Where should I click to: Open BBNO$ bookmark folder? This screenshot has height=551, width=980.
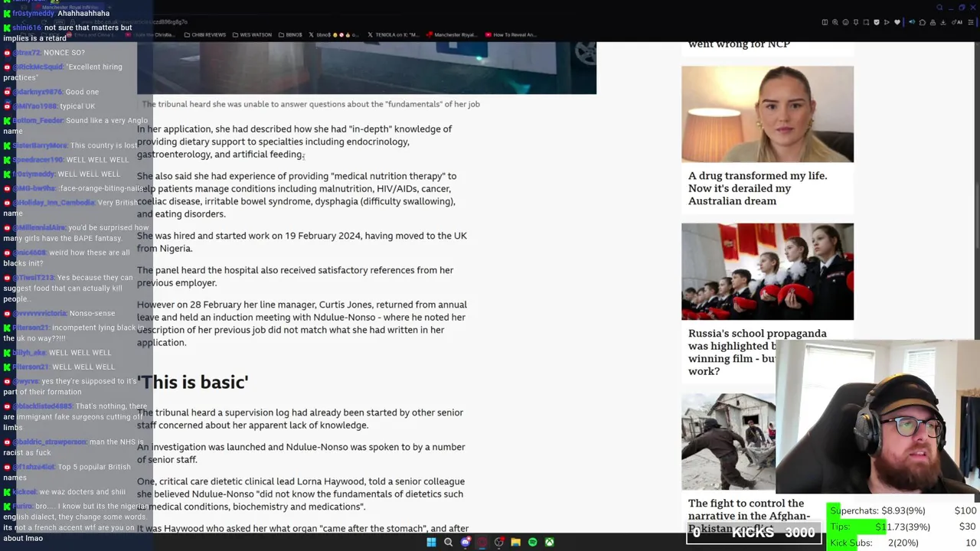point(291,34)
